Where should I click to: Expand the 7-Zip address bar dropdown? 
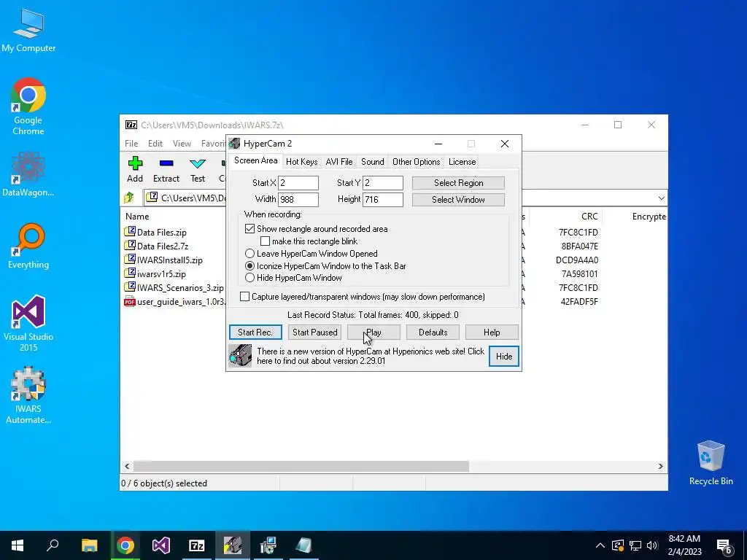tap(661, 198)
